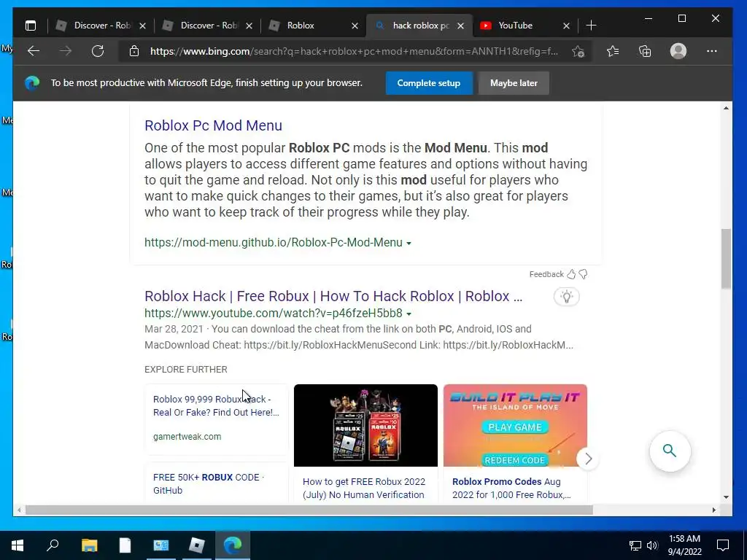Click the mod-menu.github.io URL text
This screenshot has height=560, width=747.
(274, 242)
